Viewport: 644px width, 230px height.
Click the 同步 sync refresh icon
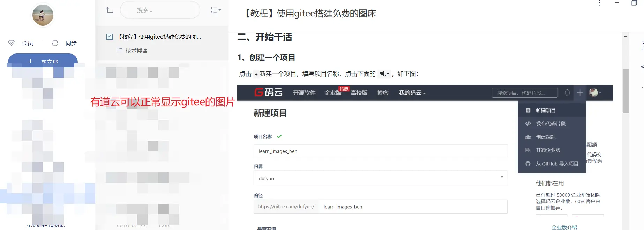[55, 43]
